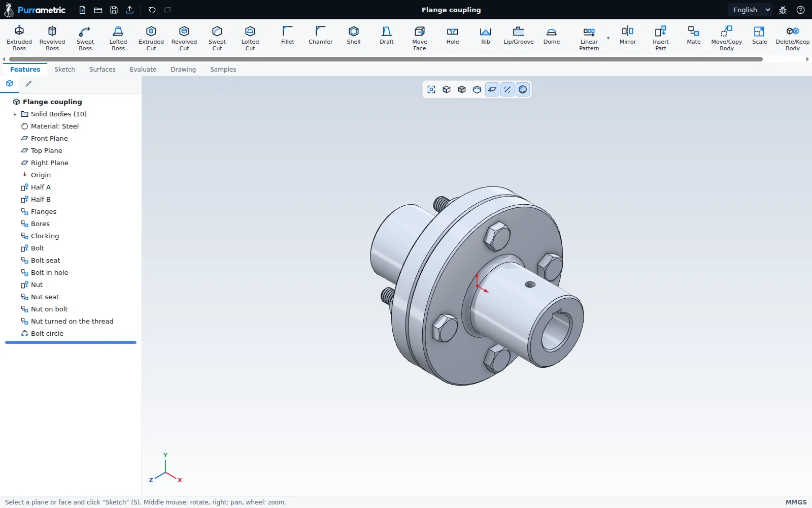812x508 pixels.
Task: Select the Revolved Cut tool
Action: [184, 38]
